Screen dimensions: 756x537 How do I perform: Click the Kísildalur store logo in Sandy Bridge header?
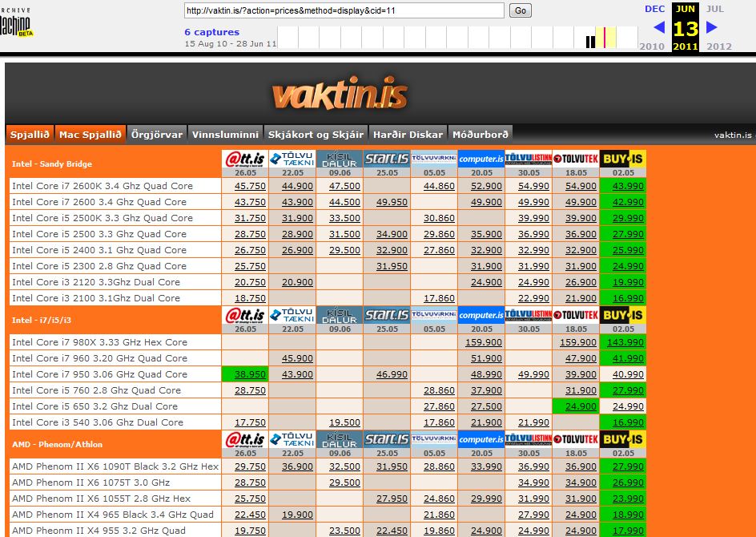(339, 159)
